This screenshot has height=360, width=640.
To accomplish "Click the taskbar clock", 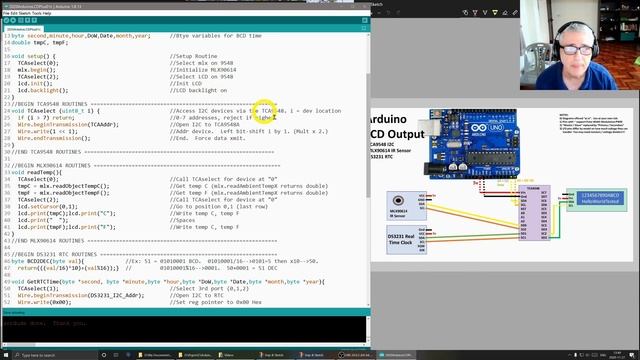I will point(616,355).
